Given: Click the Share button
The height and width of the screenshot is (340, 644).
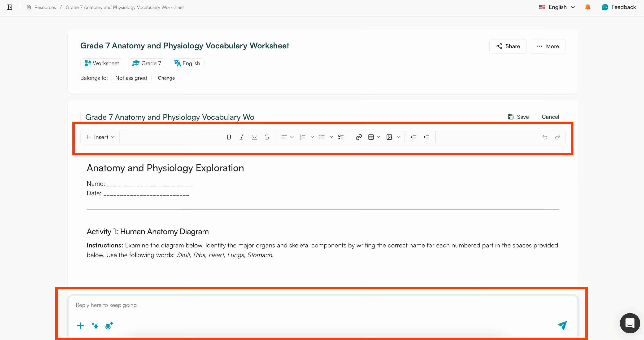Looking at the screenshot, I should 508,46.
